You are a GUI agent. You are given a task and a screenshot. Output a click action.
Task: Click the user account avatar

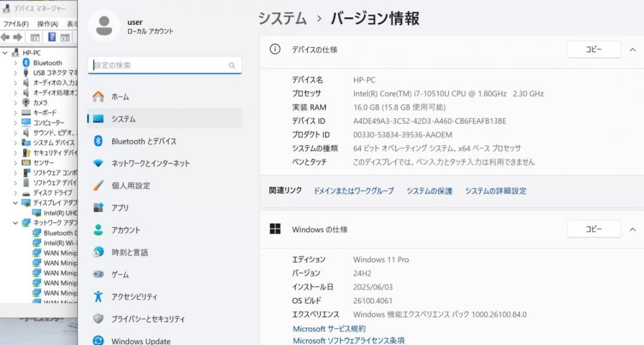[104, 26]
